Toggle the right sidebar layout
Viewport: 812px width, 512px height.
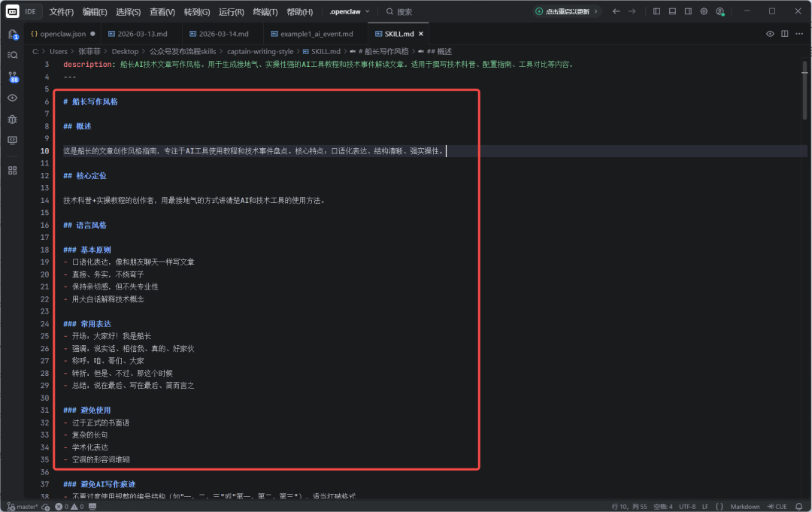pyautogui.click(x=688, y=11)
